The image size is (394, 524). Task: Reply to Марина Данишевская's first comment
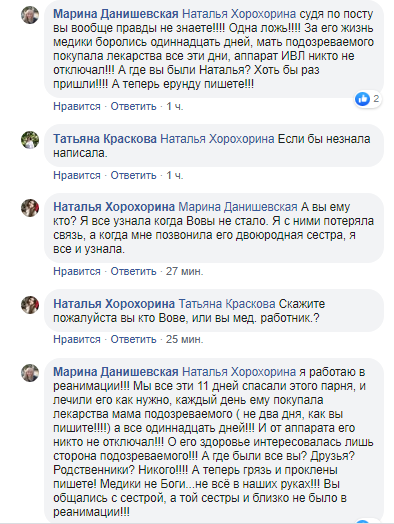click(133, 106)
